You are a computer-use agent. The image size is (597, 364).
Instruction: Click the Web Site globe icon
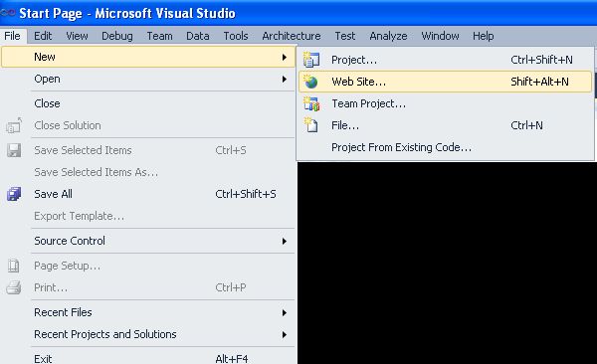311,82
